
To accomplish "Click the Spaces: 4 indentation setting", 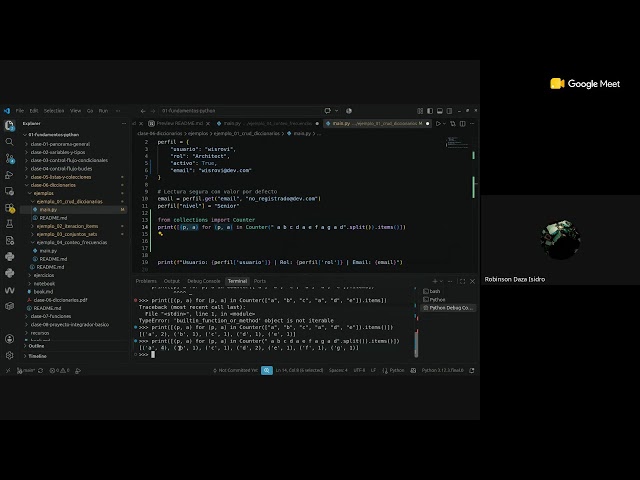I will [338, 371].
